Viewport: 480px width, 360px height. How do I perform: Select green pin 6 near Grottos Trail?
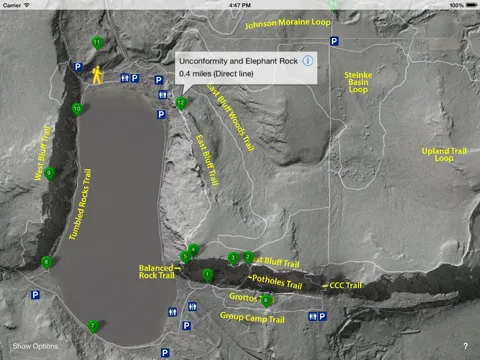[266, 301]
